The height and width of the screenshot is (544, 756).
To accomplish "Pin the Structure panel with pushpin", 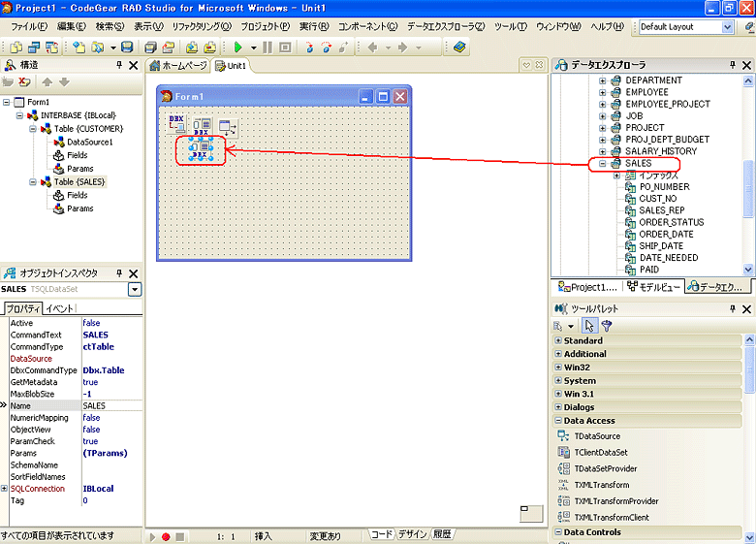I will pos(119,65).
